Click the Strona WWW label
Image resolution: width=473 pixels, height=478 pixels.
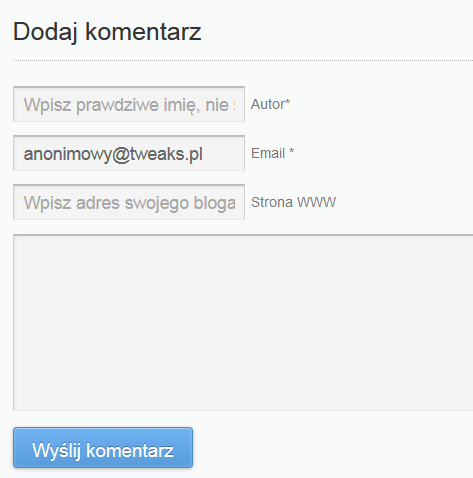pyautogui.click(x=293, y=202)
